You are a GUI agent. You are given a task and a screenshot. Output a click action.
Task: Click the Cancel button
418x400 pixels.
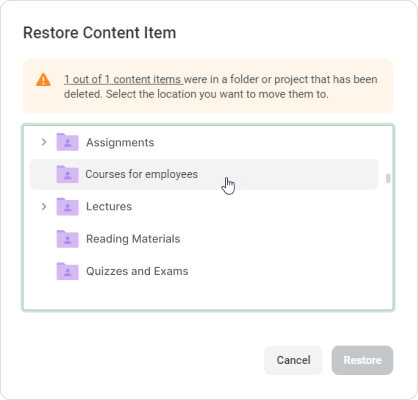point(293,360)
